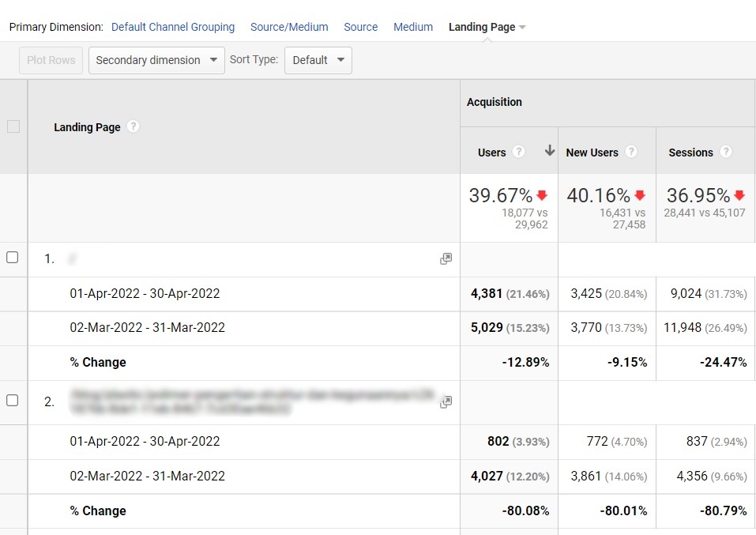Switch to Medium dimension
Screen dimensions: 756x535
[x=413, y=27]
